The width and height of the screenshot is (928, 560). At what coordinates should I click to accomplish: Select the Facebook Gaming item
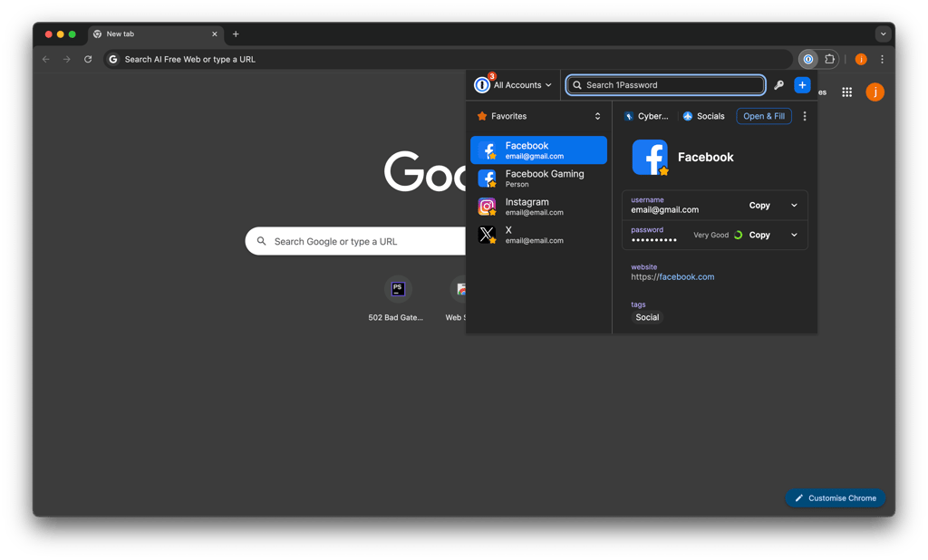[538, 179]
